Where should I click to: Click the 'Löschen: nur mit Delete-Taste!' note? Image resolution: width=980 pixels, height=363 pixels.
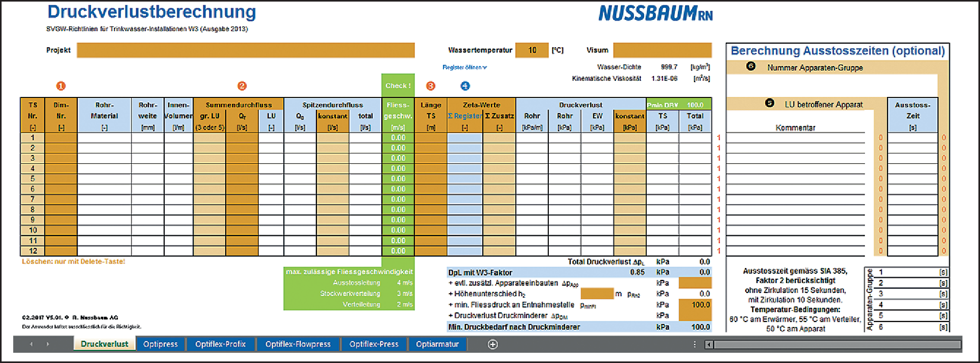coord(74,262)
